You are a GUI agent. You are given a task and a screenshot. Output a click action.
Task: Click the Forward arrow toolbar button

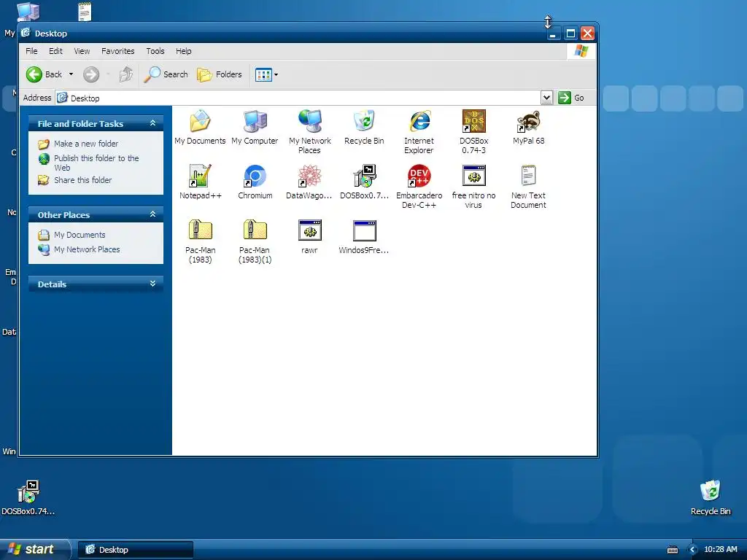[x=91, y=74]
